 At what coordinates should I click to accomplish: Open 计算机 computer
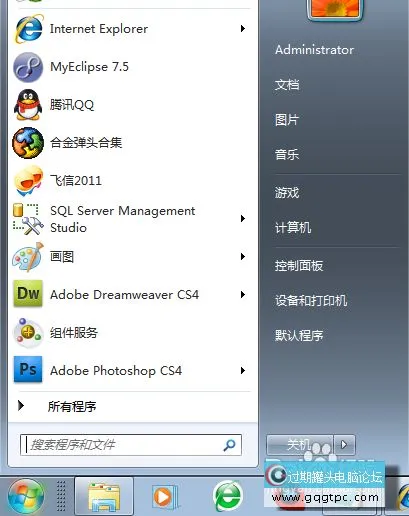pyautogui.click(x=293, y=228)
